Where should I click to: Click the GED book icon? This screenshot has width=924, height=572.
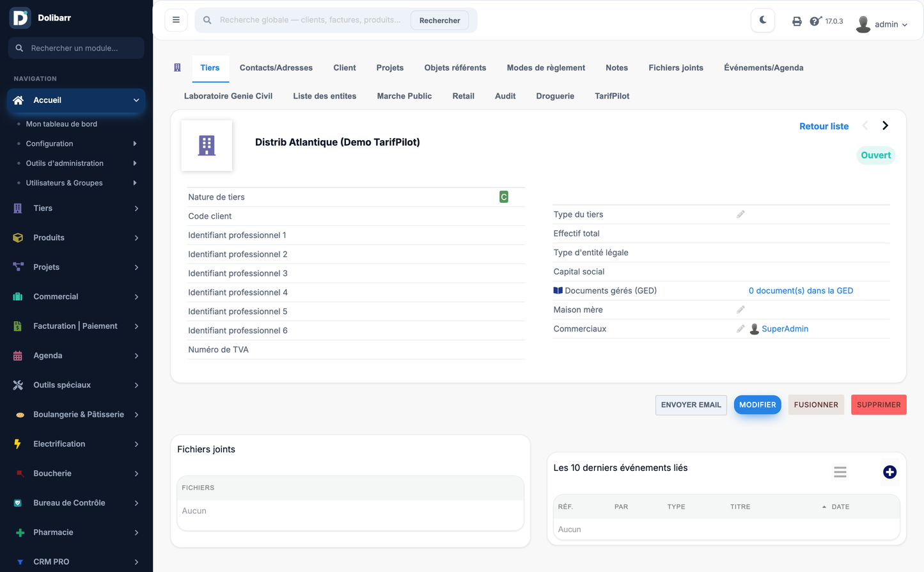pos(558,290)
